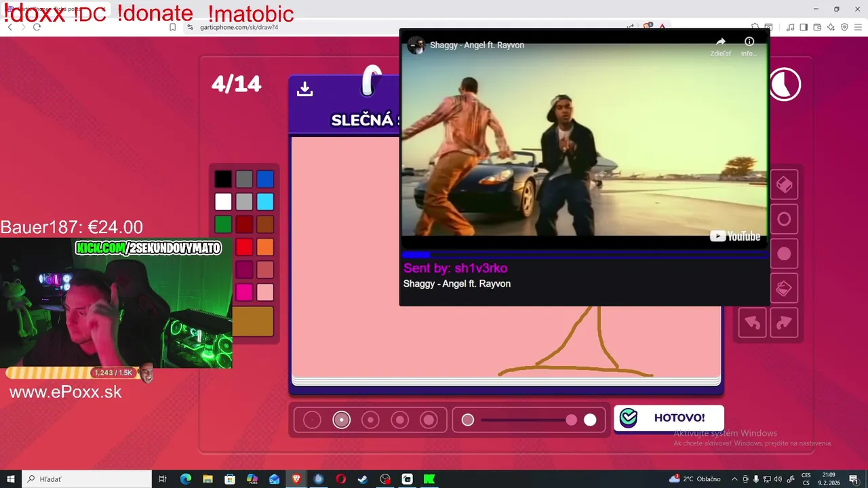Pick the dark blue color swatch
This screenshot has height=488, width=868.
point(265,179)
